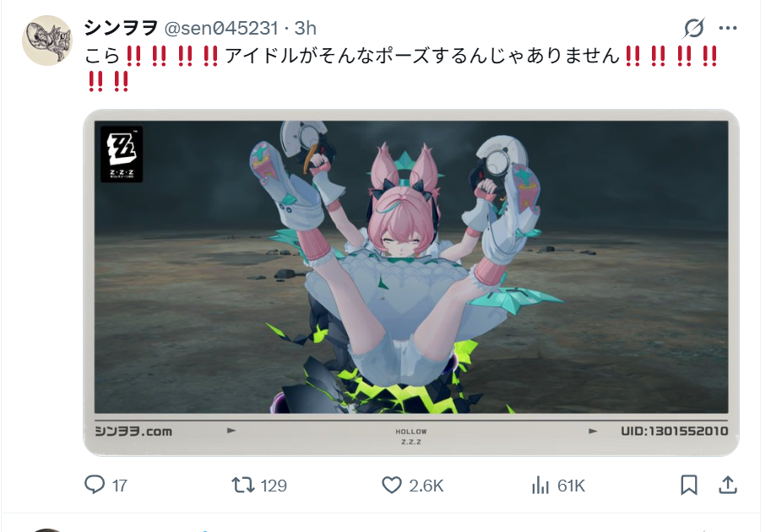Image resolution: width=771 pixels, height=532 pixels.
Task: Click the 129 reposts count
Action: (274, 486)
